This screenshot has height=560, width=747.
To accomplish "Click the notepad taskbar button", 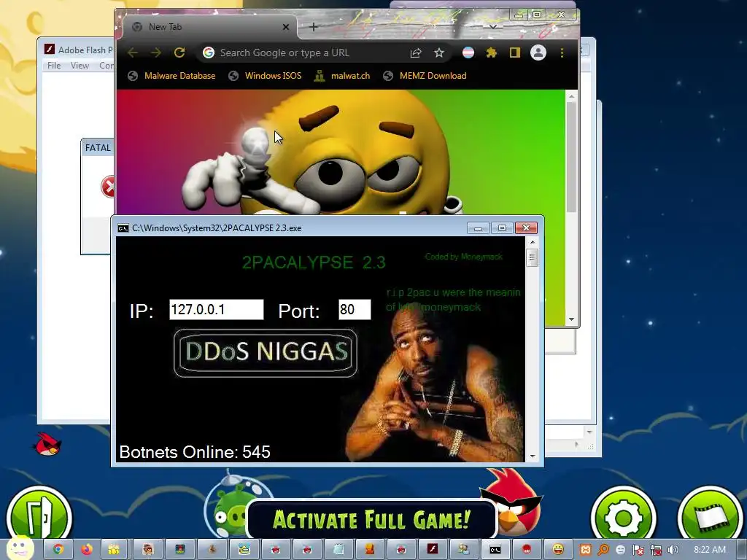I will click(338, 550).
